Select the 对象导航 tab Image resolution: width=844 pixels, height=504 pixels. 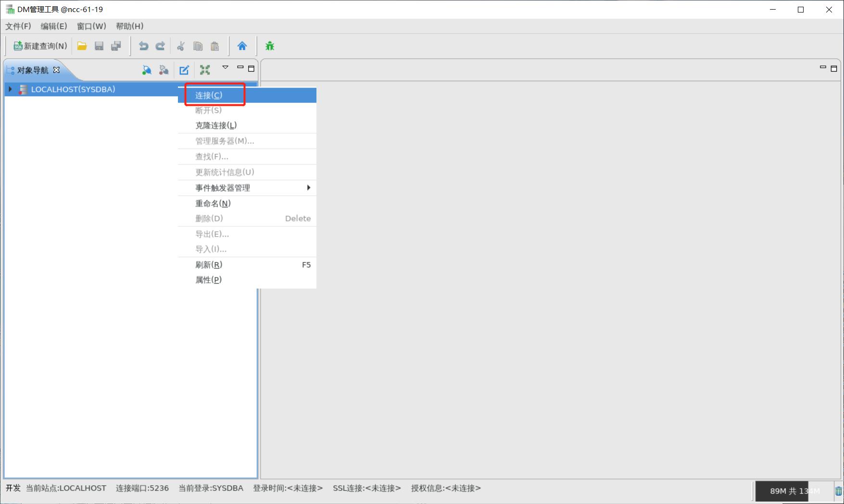coord(33,70)
